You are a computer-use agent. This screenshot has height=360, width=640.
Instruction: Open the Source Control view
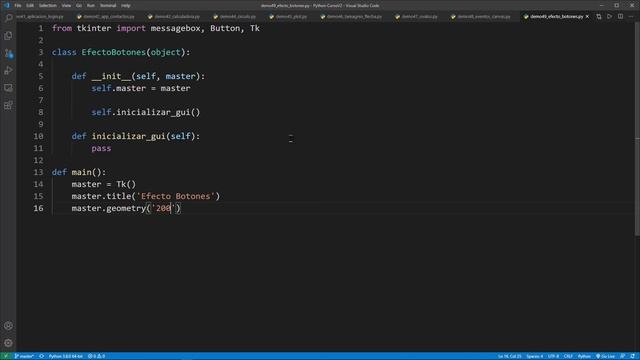[x=8, y=53]
